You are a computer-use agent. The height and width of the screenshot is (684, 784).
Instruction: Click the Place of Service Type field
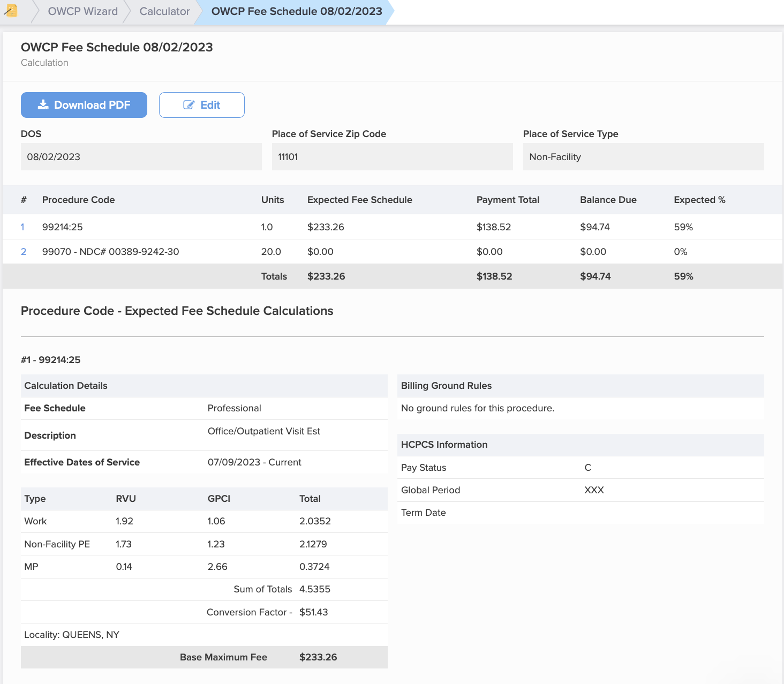click(x=643, y=157)
